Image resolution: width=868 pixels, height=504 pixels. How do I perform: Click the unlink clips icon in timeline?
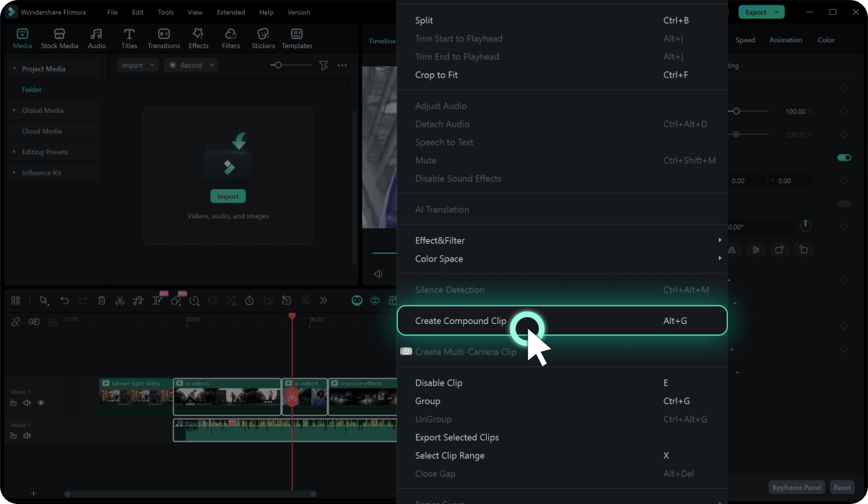[x=16, y=322]
